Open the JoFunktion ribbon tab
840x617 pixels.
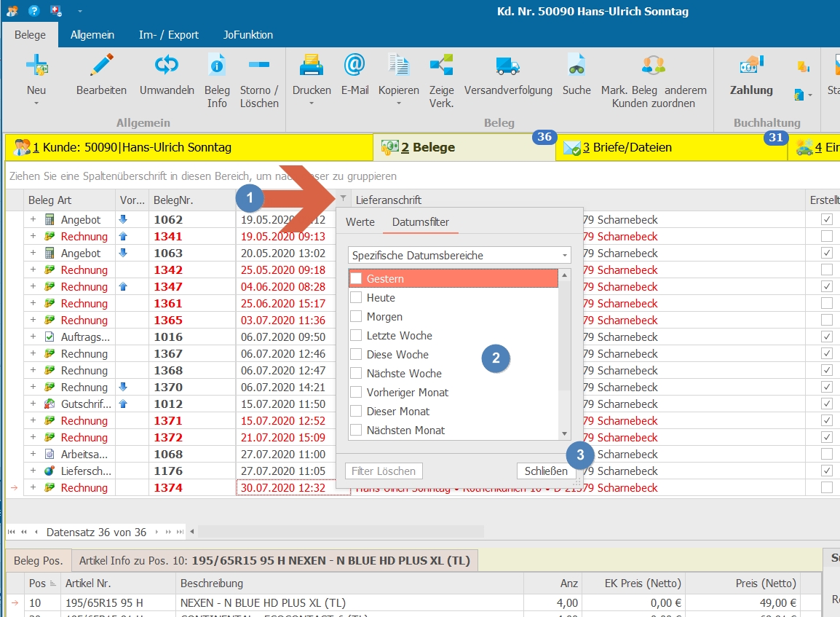tap(248, 35)
